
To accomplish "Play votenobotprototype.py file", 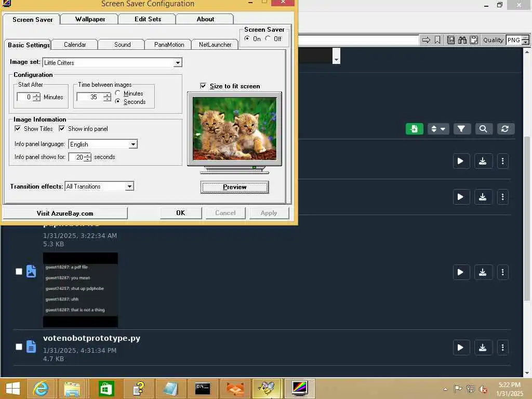I will pos(461,348).
